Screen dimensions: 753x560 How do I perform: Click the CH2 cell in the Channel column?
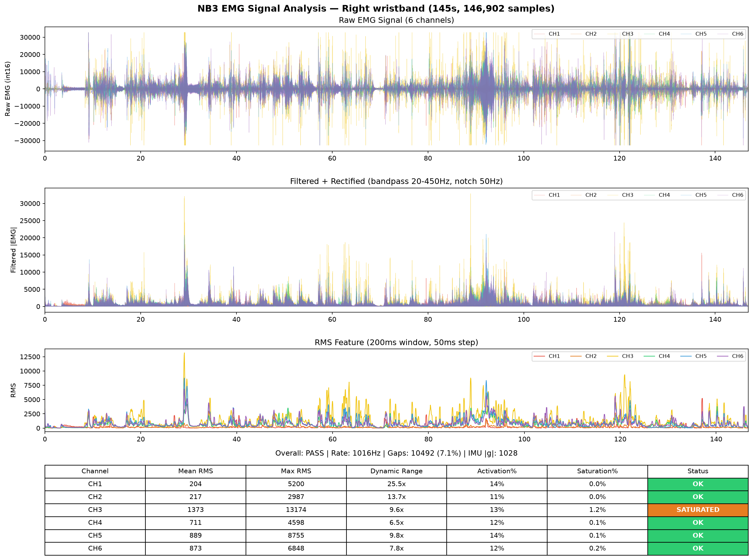coord(95,497)
